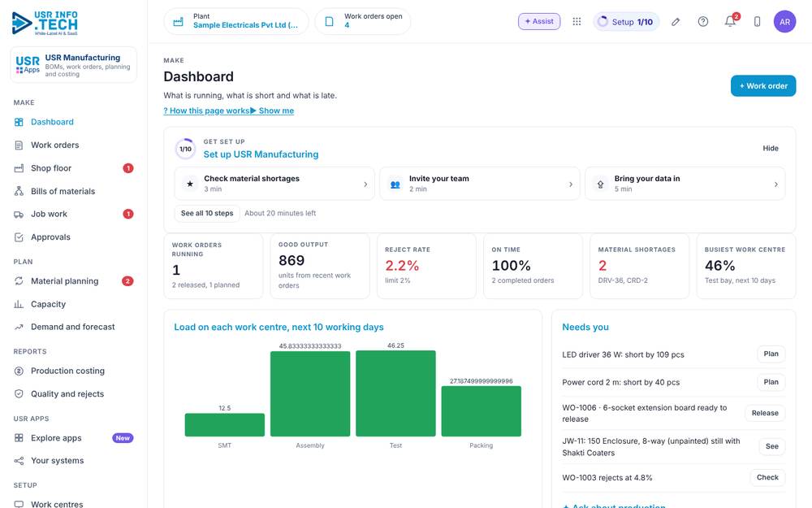Open the AR user avatar menu
The image size is (812, 508).
784,22
